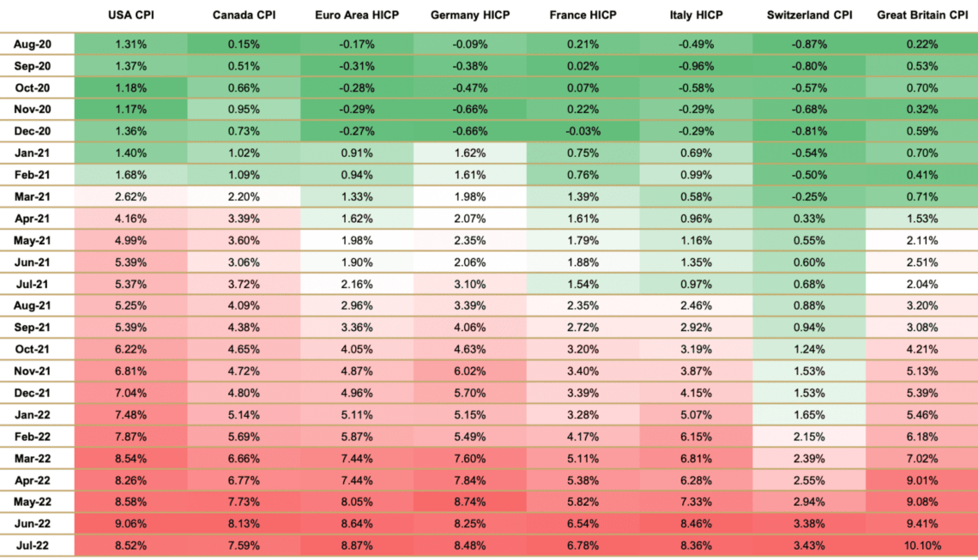Click the USA CPI column header
Screen dimensions: 978x560
130,15
